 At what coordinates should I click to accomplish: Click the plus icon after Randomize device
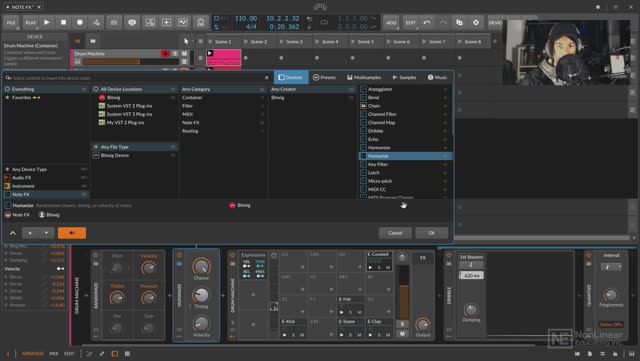coord(170,295)
